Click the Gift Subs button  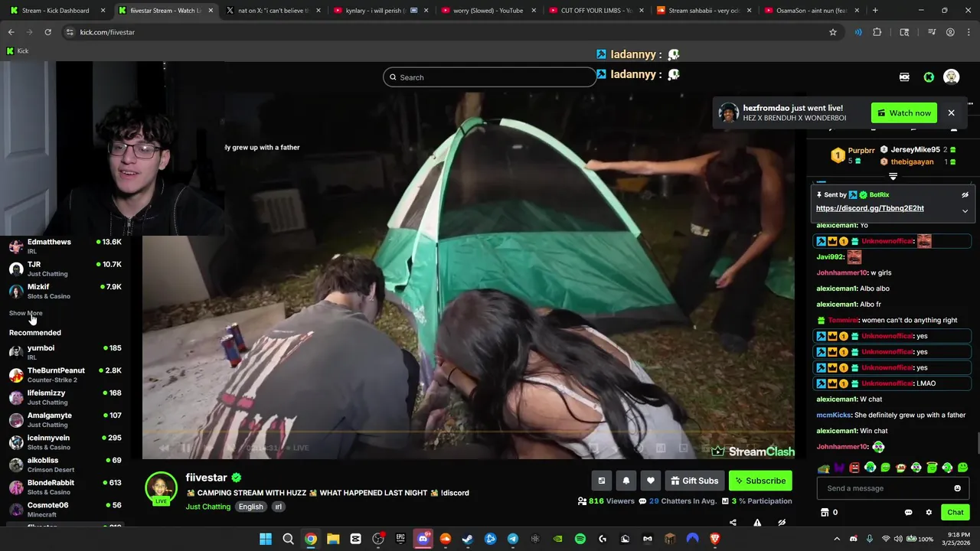[x=694, y=481]
